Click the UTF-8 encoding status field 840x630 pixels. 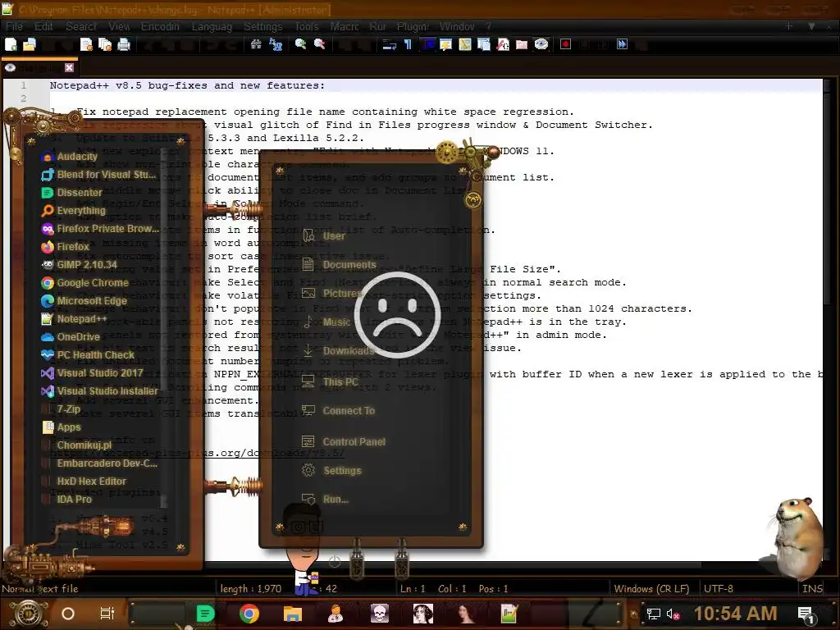[719, 589]
